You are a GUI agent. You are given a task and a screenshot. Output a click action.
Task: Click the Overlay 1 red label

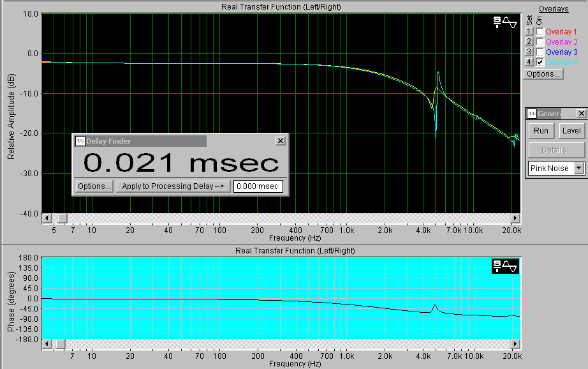(561, 32)
